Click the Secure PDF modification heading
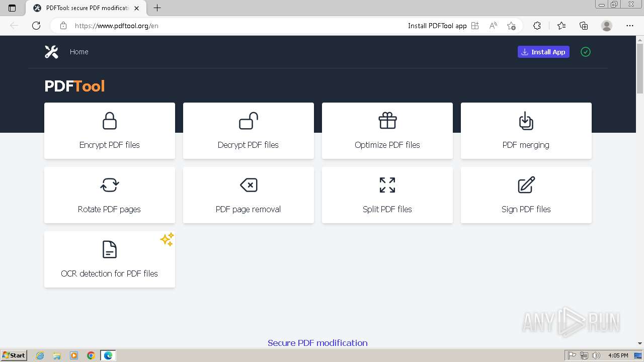The width and height of the screenshot is (644, 362). pyautogui.click(x=317, y=343)
